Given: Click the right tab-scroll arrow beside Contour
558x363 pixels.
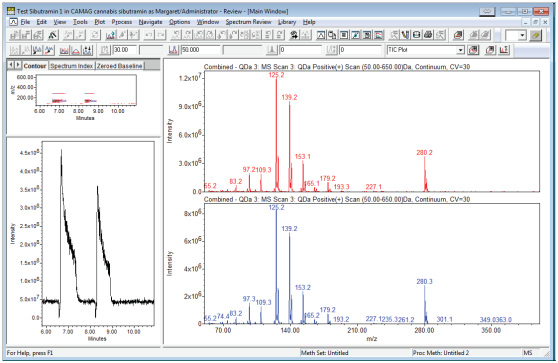Looking at the screenshot, I should tap(18, 65).
